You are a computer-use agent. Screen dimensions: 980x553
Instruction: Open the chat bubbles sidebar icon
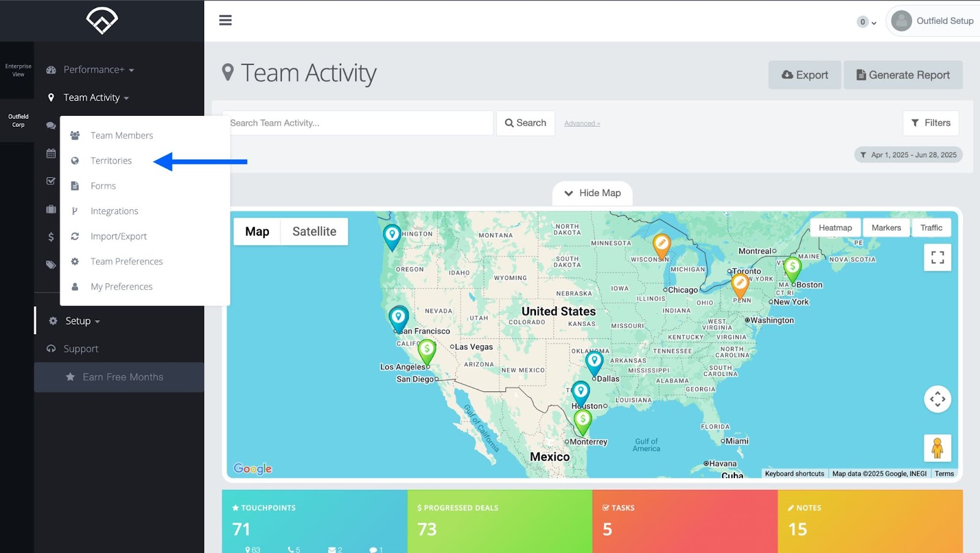[51, 126]
